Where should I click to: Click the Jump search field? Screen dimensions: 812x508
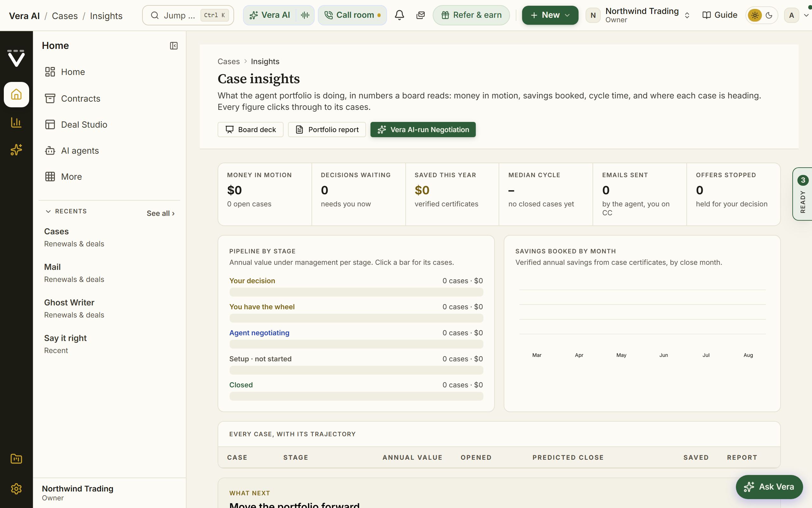188,15
